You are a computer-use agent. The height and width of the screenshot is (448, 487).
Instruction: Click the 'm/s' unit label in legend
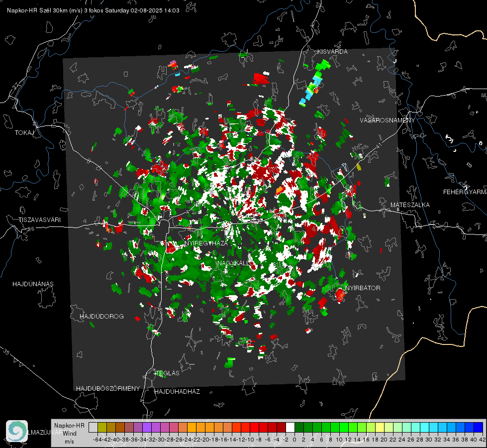point(69,442)
